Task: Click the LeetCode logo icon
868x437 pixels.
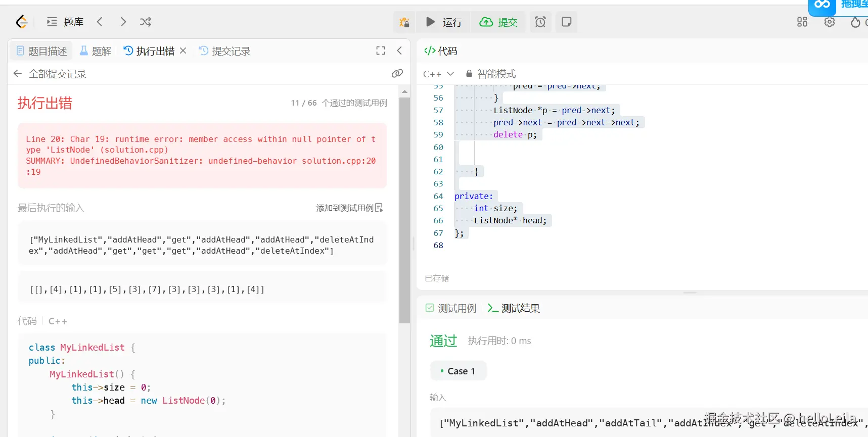Action: 21,22
